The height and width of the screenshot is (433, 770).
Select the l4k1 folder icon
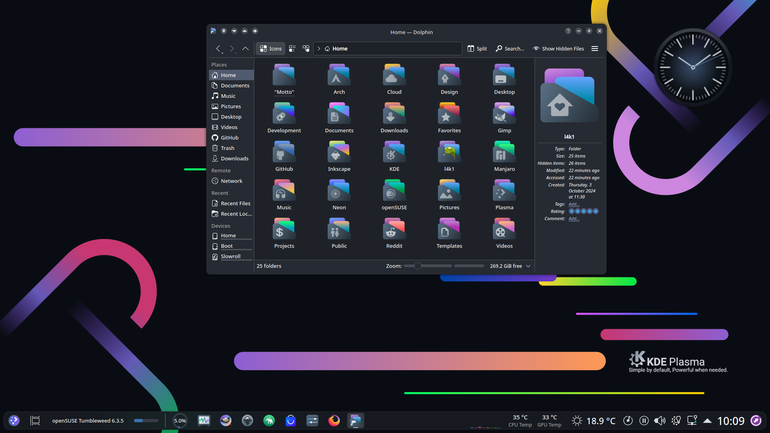[449, 153]
